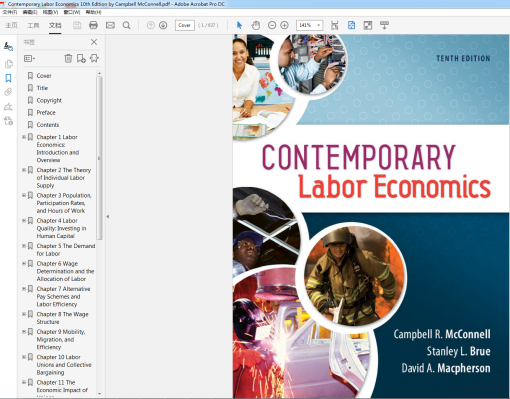Switch to the 工具 tab

pyautogui.click(x=33, y=25)
